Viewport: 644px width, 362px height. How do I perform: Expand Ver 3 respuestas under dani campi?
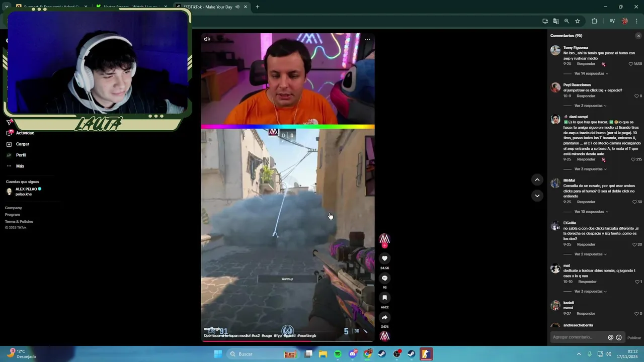(x=590, y=169)
